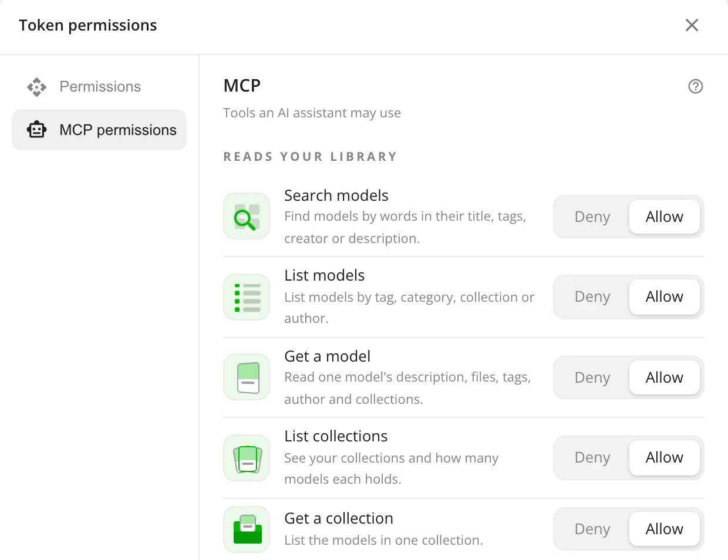Click the Permissions sidebar diamond icon
This screenshot has height=560, width=728.
click(36, 87)
